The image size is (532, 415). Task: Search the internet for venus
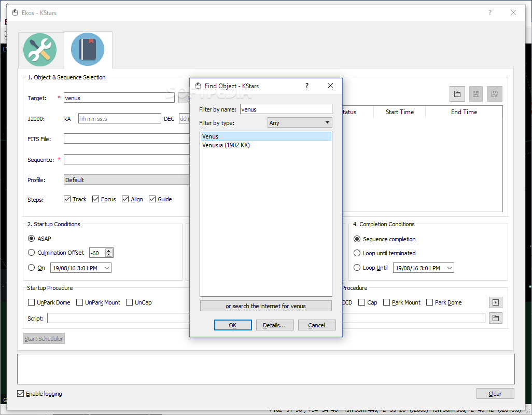coord(265,306)
